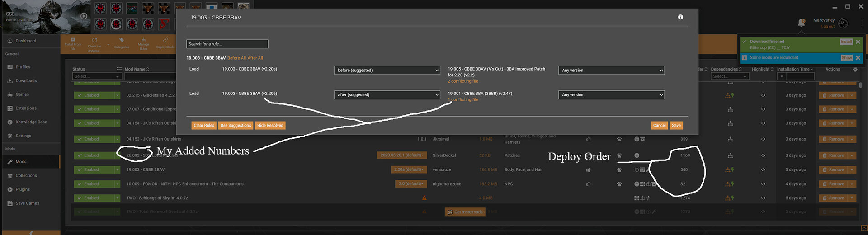The image size is (868, 235).
Task: Open the version dropdown showing 2.0 (default)
Action: pyautogui.click(x=411, y=184)
